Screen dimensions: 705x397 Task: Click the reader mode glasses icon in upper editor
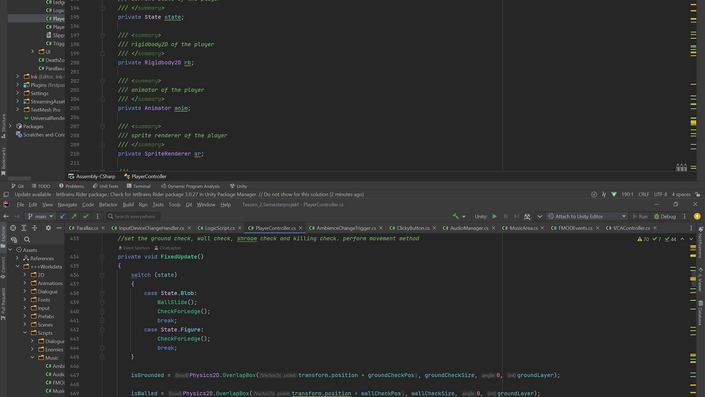click(x=682, y=167)
